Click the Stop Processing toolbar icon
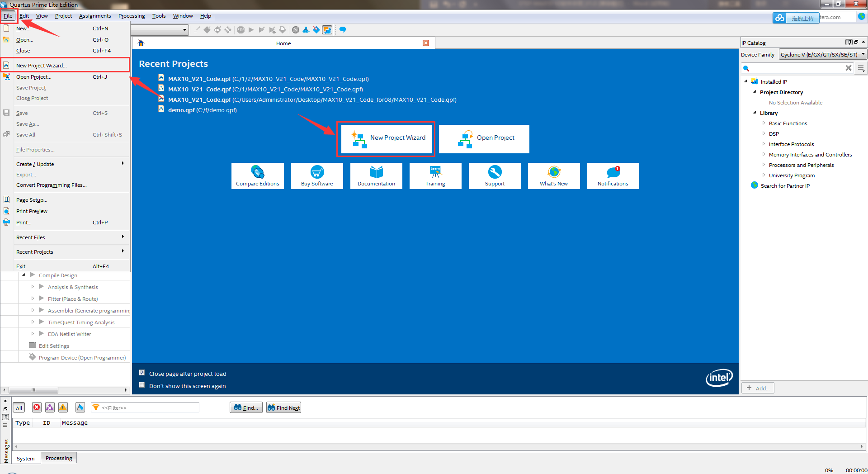Screen dimensions: 868x474 pos(241,30)
